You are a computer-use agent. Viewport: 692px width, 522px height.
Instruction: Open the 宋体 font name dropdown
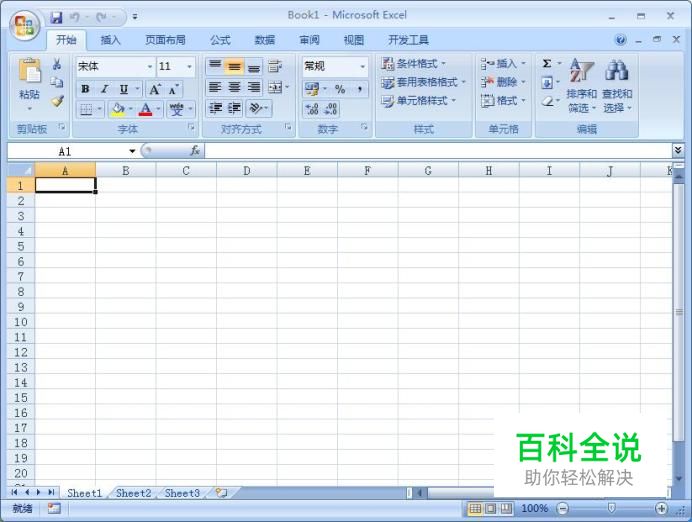pyautogui.click(x=150, y=67)
